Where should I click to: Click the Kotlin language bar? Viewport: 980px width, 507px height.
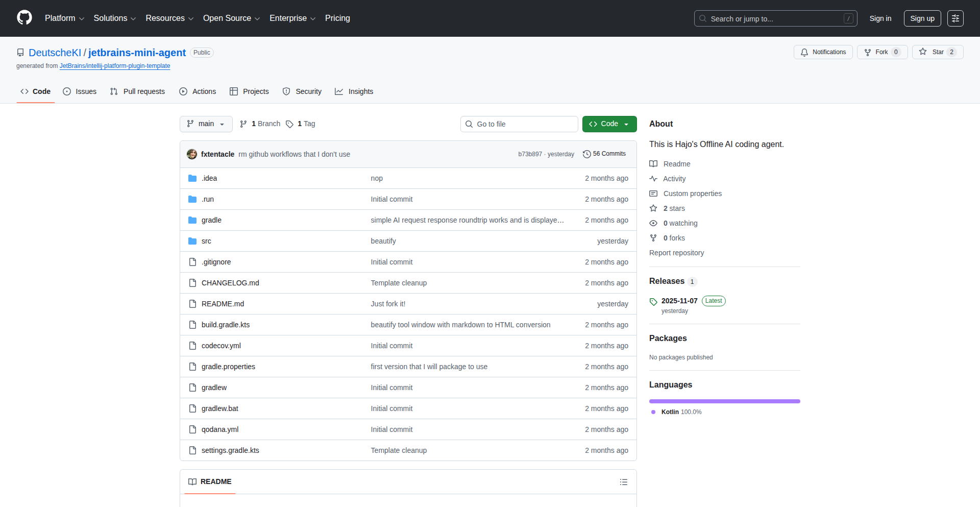point(724,401)
